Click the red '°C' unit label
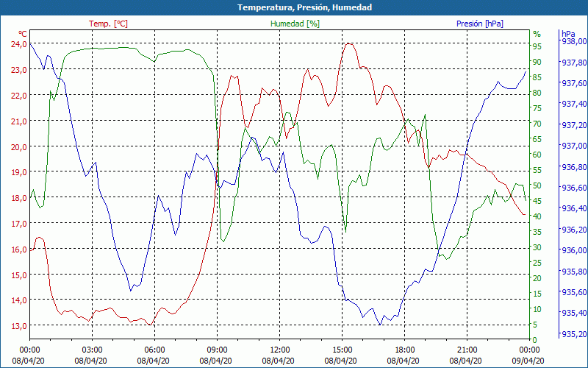588x368 pixels. tap(22, 34)
